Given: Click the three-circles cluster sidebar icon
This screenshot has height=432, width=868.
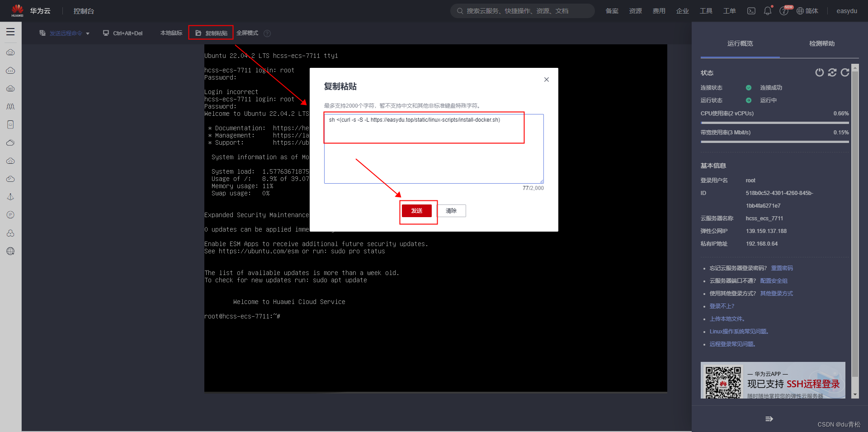Looking at the screenshot, I should [x=10, y=233].
